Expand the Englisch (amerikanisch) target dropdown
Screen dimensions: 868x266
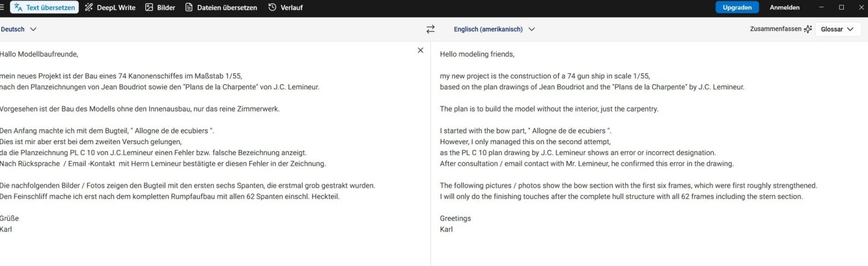[x=494, y=29]
